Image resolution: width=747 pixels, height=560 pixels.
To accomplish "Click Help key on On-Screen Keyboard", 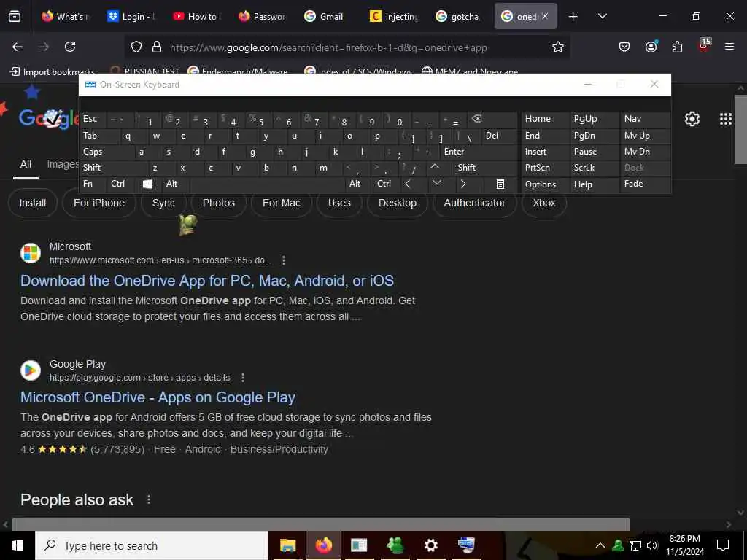I will [x=595, y=184].
